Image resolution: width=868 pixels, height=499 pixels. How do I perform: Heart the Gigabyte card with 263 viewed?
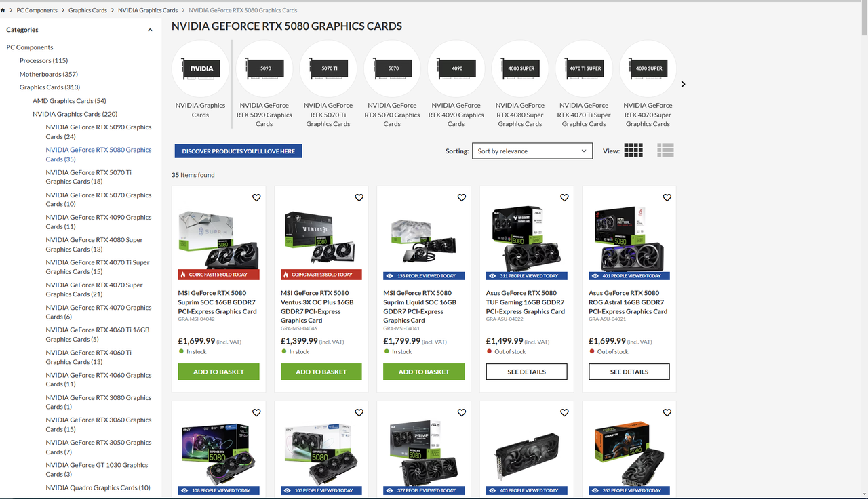pyautogui.click(x=667, y=412)
